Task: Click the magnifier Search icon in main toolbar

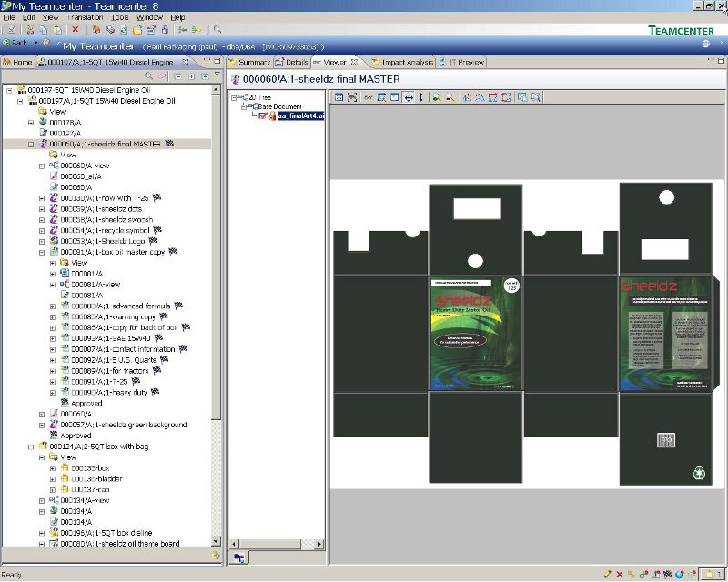Action: click(217, 30)
